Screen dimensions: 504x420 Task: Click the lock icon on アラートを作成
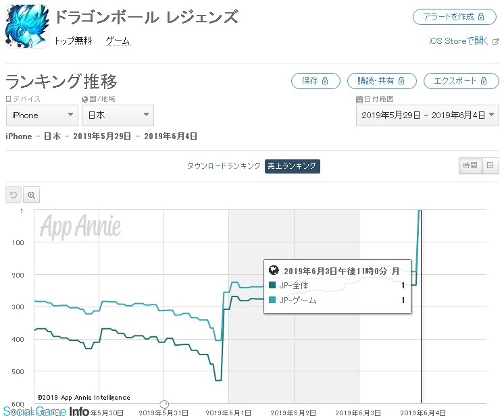481,17
